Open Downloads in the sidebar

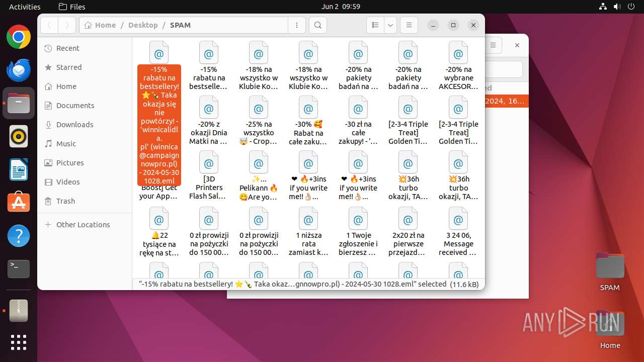[85, 125]
